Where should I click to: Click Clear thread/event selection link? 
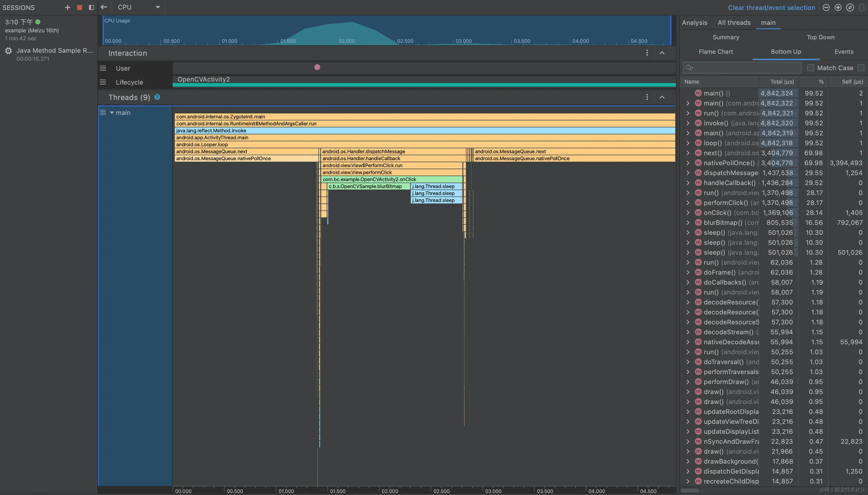point(772,7)
